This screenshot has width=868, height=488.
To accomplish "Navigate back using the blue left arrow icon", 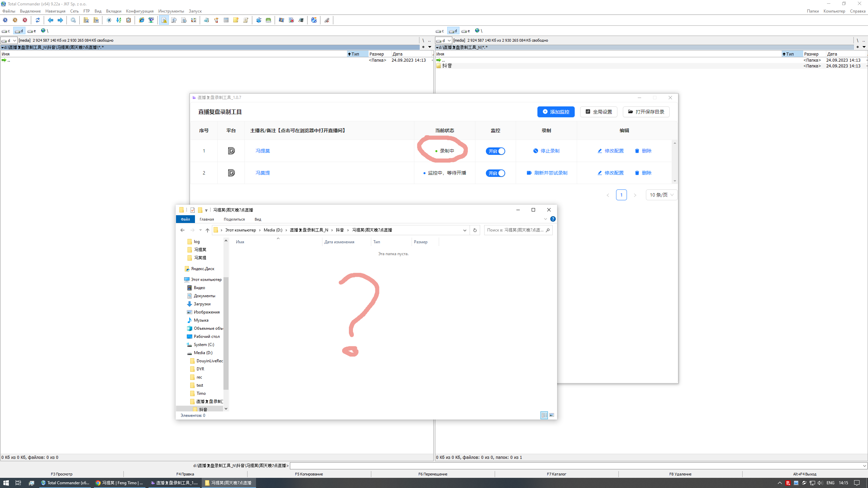I will coord(51,20).
